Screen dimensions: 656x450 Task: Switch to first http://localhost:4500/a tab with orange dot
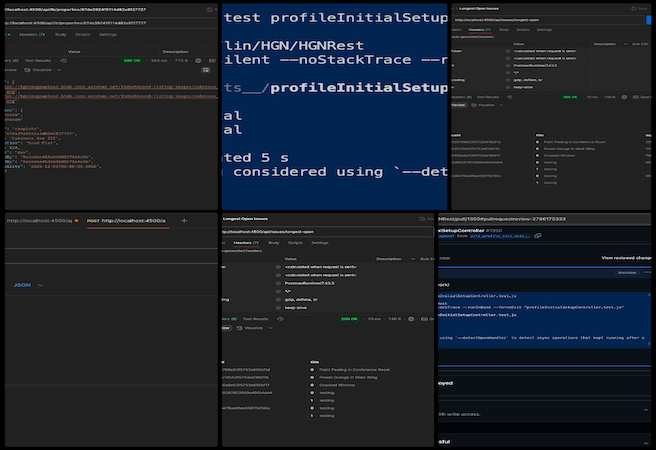(x=42, y=221)
